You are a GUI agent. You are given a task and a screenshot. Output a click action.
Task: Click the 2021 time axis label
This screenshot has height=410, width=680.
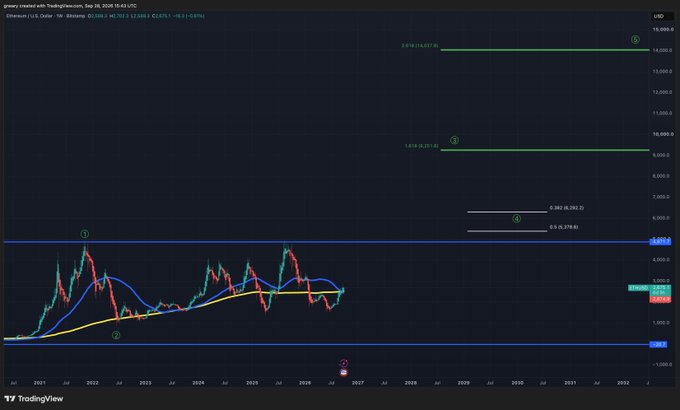coord(39,383)
